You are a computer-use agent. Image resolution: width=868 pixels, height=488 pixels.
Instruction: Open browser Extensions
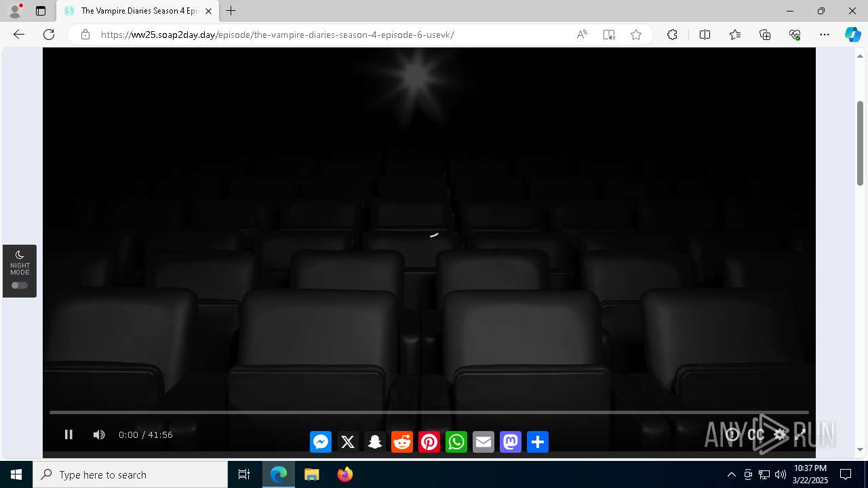(672, 35)
